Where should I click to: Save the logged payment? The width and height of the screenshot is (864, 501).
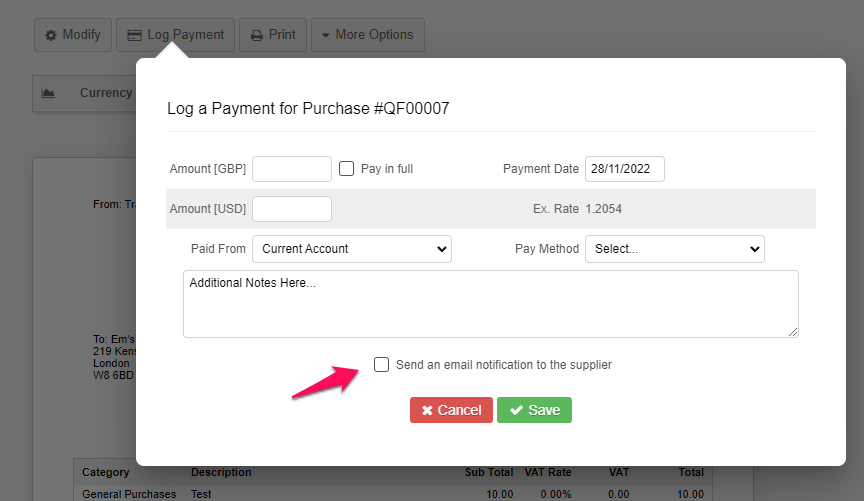tap(534, 410)
